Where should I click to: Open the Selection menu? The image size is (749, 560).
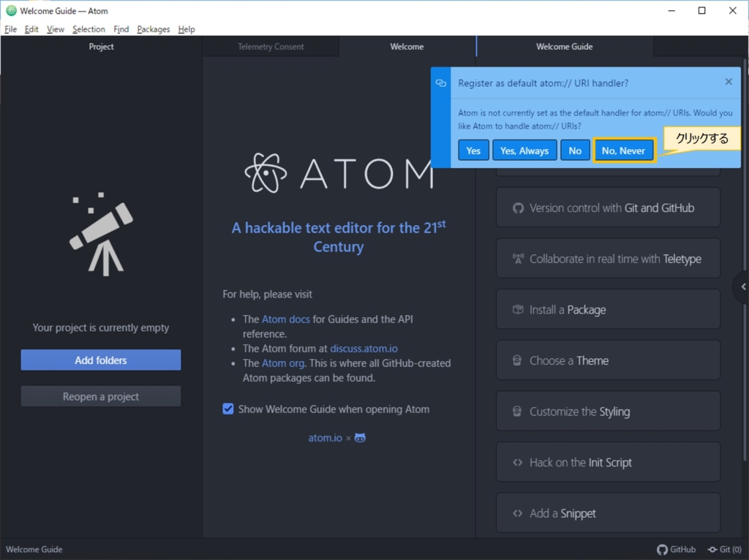89,29
